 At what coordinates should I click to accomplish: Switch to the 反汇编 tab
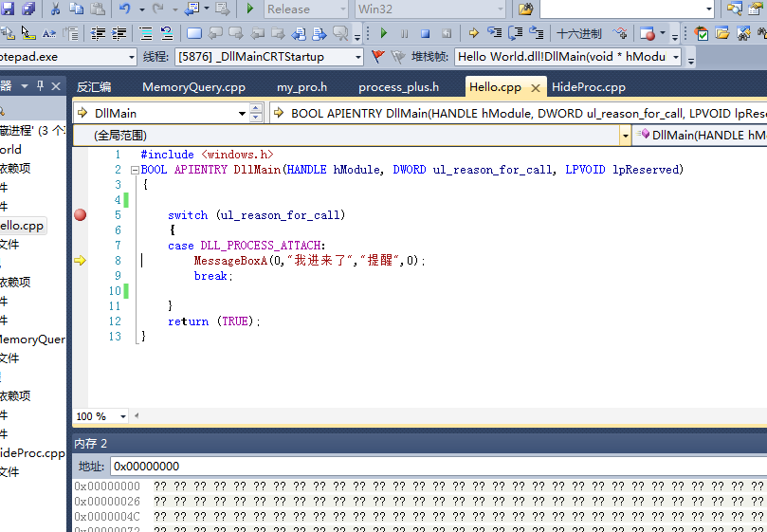[94, 87]
